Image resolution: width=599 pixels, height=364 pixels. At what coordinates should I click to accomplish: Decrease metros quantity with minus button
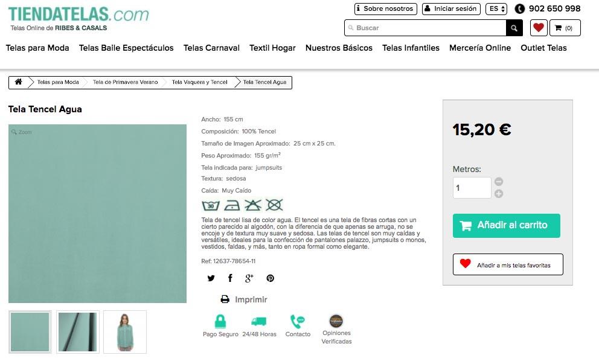tap(499, 182)
